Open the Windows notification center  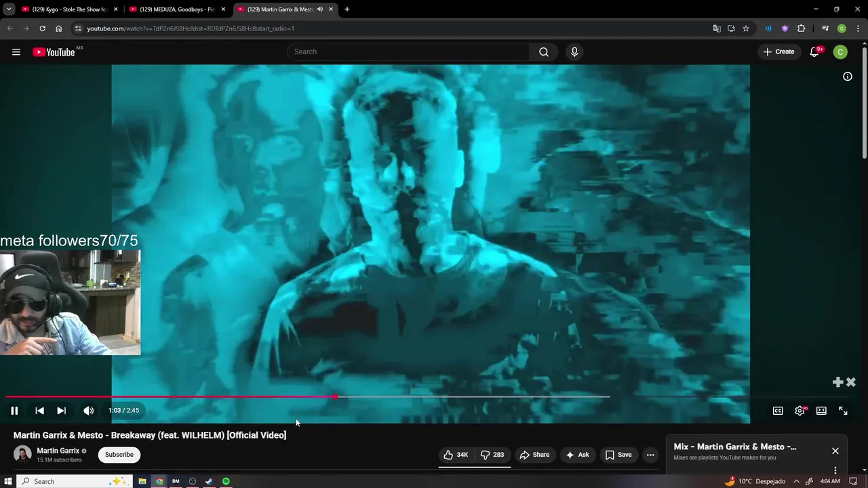point(853,481)
